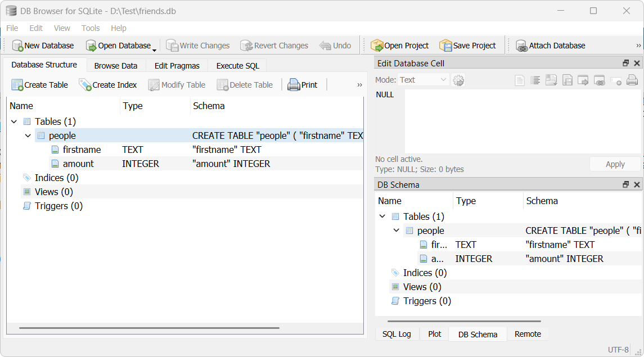Click the cell editor text area
The image size is (644, 357).
coord(523,121)
